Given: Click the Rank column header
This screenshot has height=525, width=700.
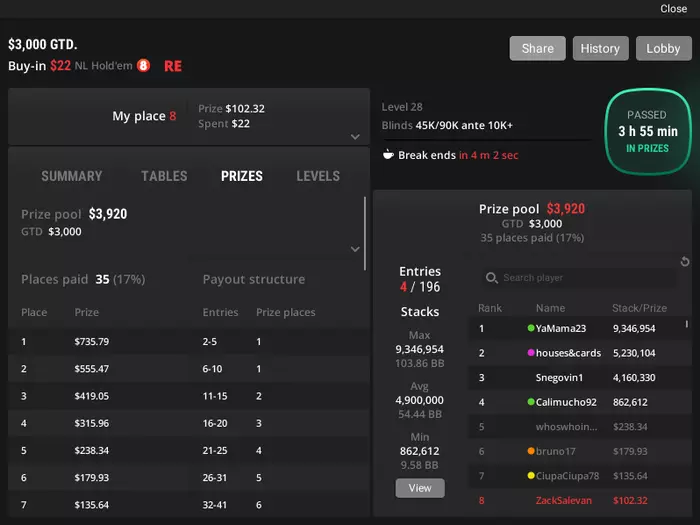Looking at the screenshot, I should point(490,308).
